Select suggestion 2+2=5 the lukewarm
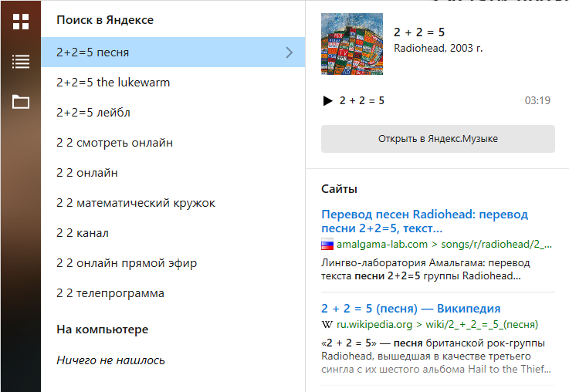Screen dimensions: 569x392 [113, 83]
